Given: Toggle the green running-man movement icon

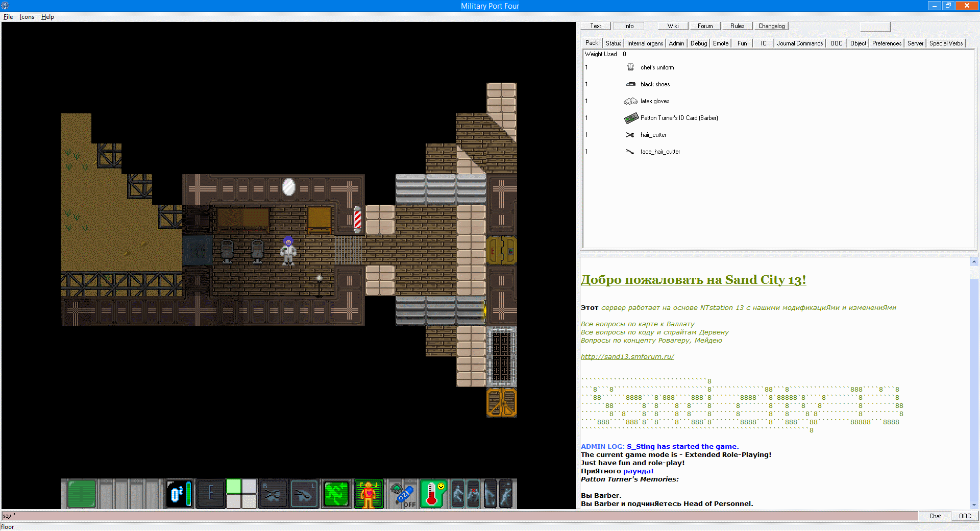Looking at the screenshot, I should (x=336, y=494).
